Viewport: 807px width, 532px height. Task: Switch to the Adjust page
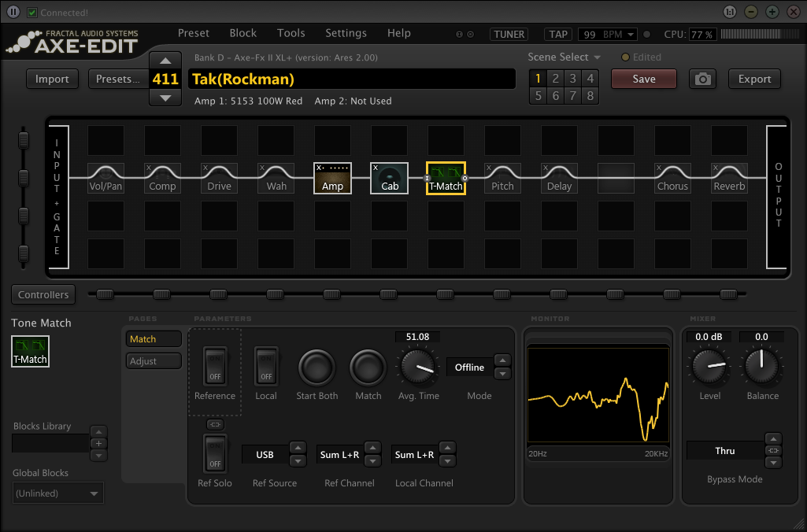[154, 361]
